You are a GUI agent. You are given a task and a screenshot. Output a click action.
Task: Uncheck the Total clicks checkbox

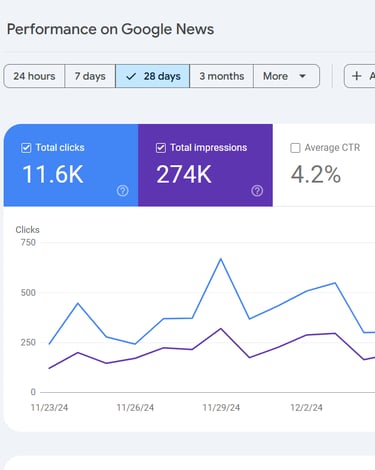pyautogui.click(x=26, y=148)
